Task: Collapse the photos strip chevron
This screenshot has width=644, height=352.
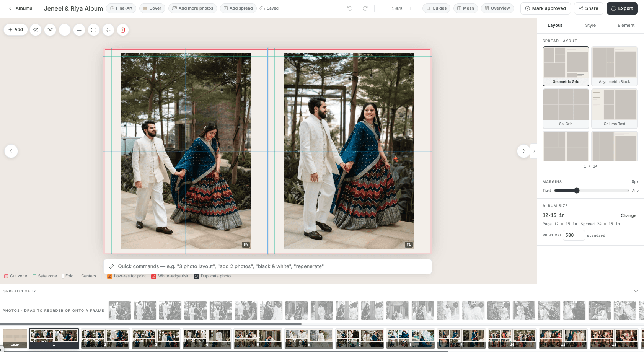Action: pos(636,291)
